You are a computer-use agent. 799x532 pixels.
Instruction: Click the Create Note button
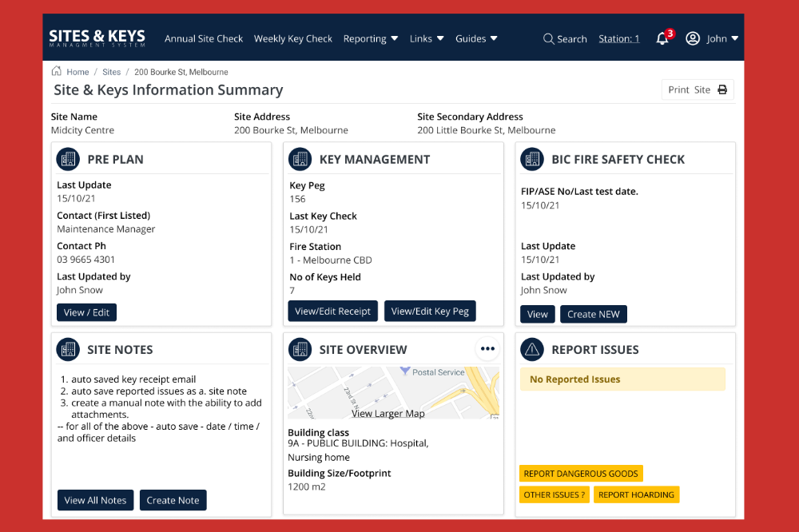[173, 500]
